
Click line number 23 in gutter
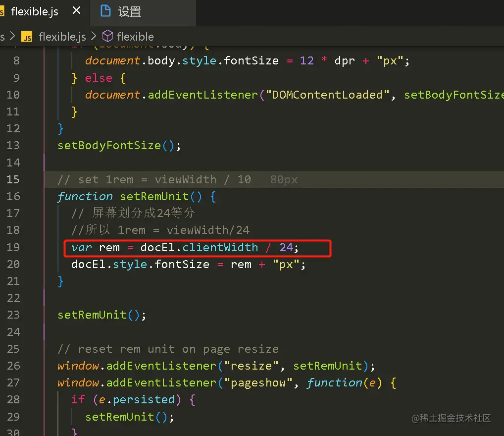13,315
